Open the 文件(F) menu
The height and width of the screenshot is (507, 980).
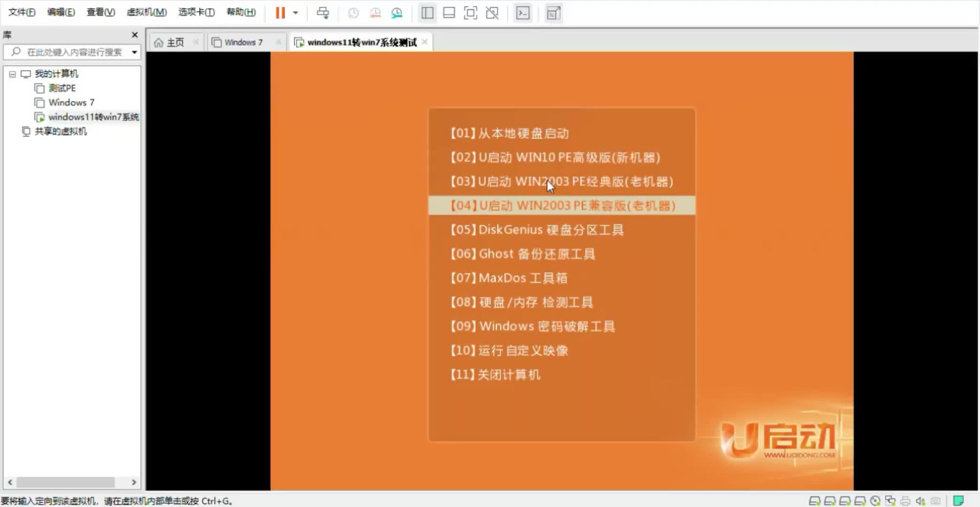(x=22, y=12)
